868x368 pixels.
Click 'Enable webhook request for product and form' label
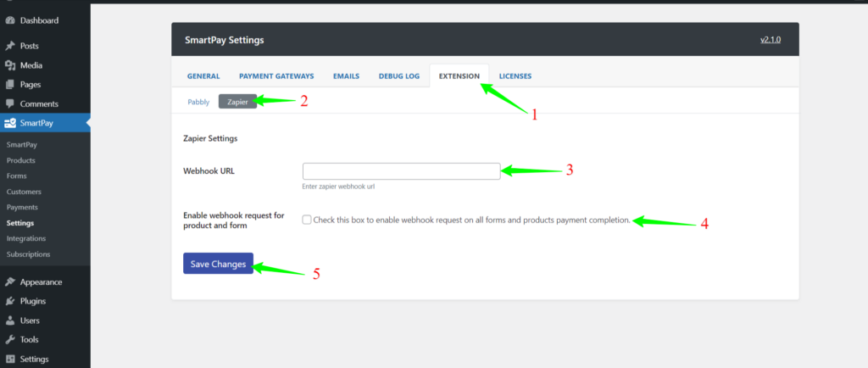click(234, 220)
